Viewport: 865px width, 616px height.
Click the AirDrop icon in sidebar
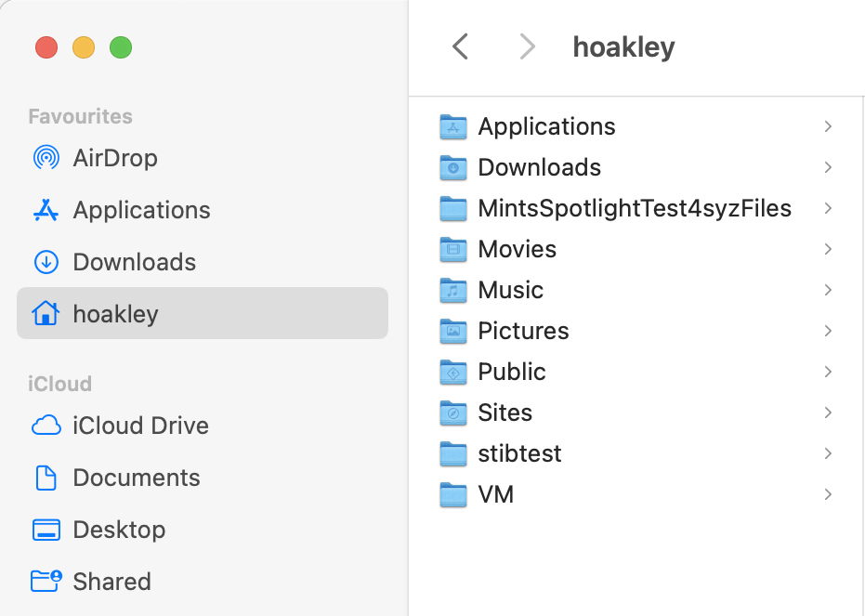coord(46,158)
